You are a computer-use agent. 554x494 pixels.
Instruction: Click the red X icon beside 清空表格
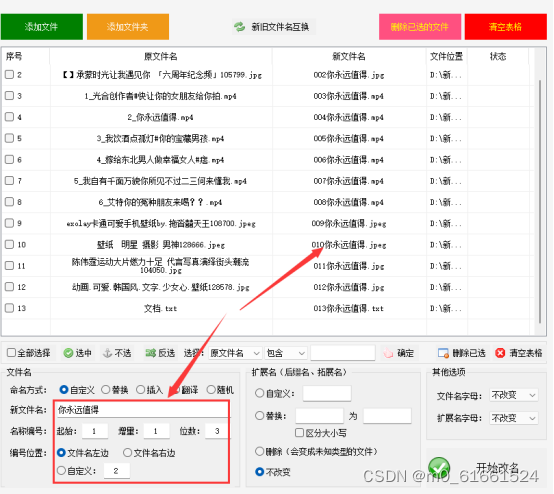pyautogui.click(x=500, y=353)
